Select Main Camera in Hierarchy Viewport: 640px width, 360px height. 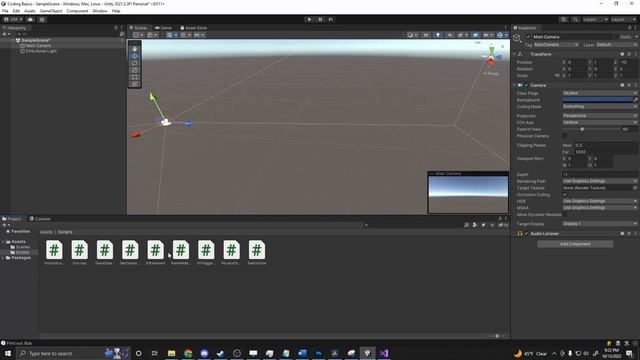[38, 46]
